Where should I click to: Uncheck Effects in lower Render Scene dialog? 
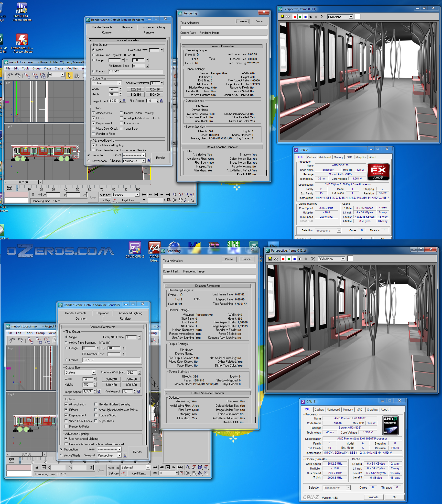pyautogui.click(x=66, y=410)
